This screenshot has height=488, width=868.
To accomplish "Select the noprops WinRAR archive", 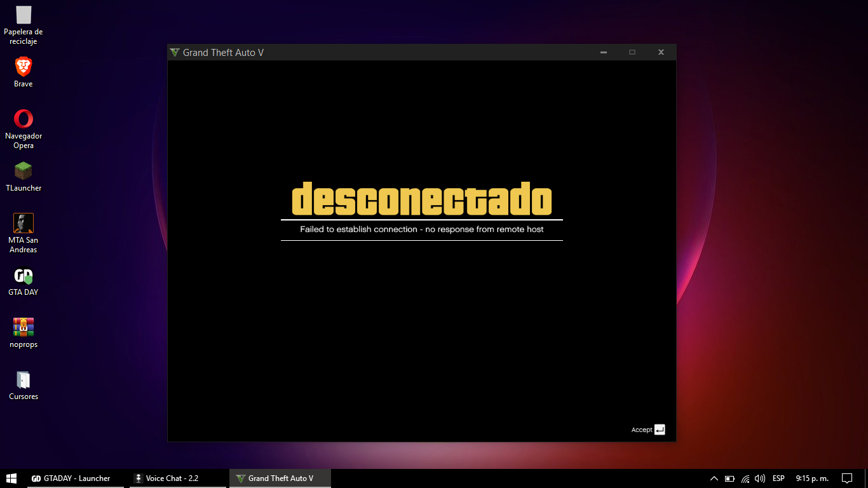I will tap(24, 328).
